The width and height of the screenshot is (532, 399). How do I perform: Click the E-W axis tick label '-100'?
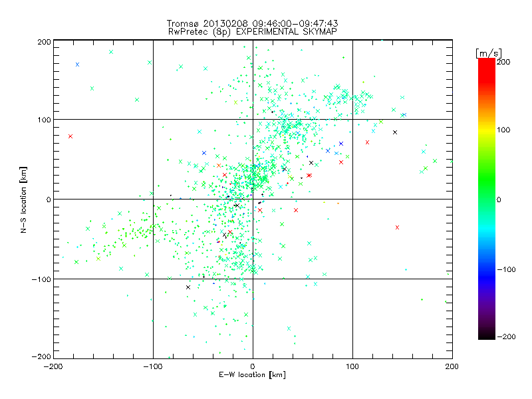click(x=153, y=366)
